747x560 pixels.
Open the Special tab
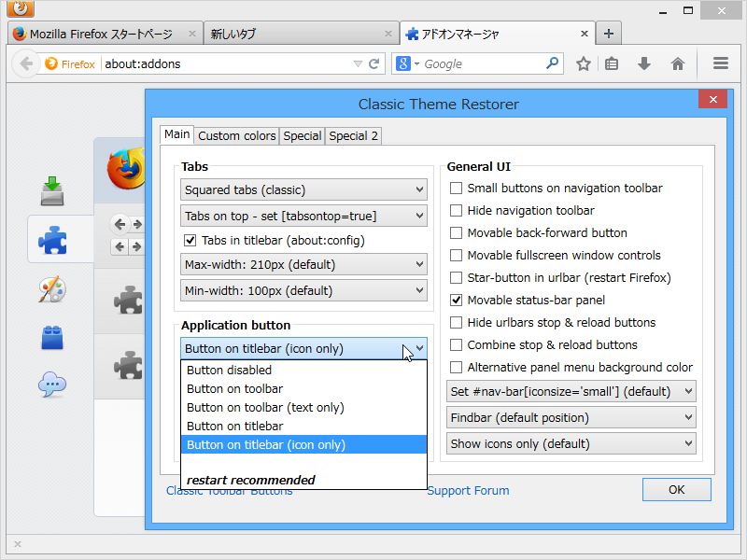302,135
